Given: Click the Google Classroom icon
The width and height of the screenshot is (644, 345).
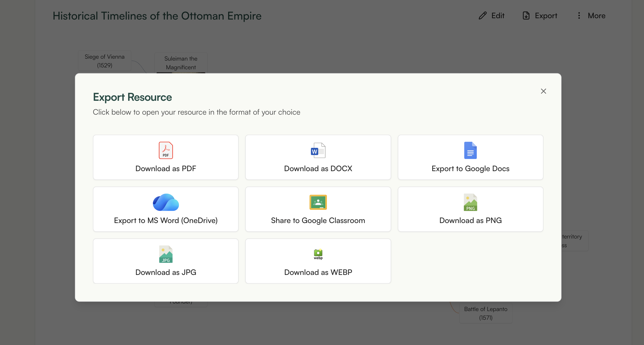Looking at the screenshot, I should 318,202.
